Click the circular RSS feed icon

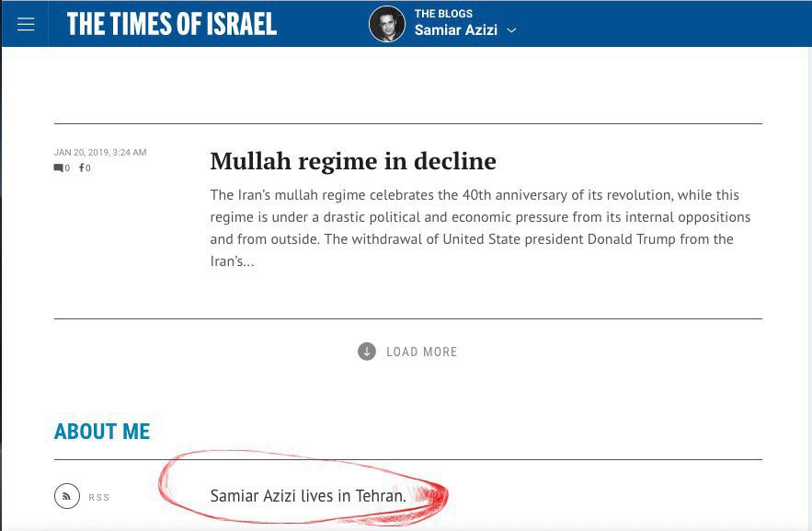(66, 497)
